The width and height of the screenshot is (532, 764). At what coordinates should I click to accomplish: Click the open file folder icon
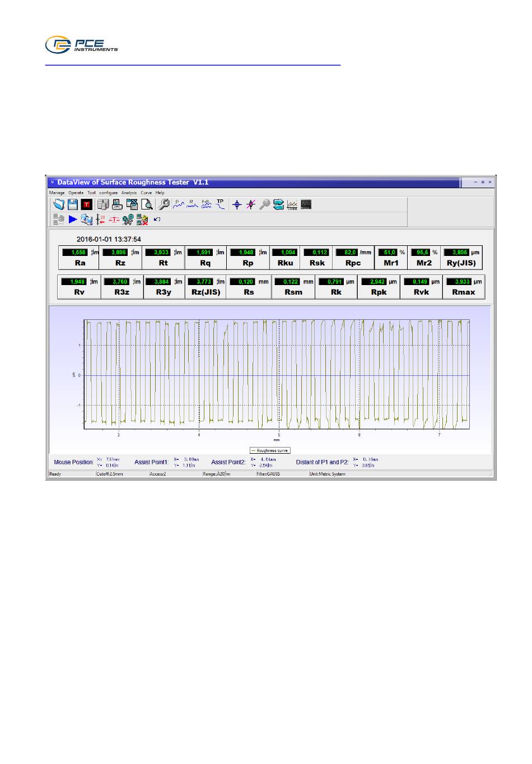pos(59,204)
